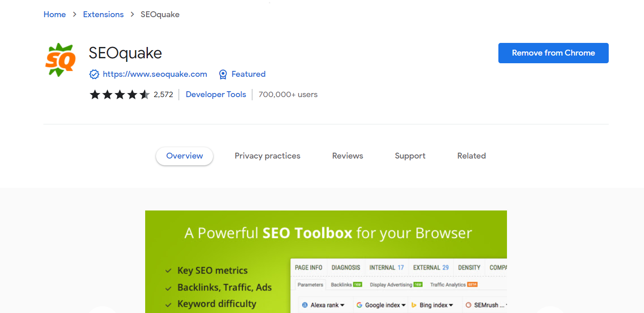Click EXTERNAL 29 tab in the preview

(x=431, y=267)
